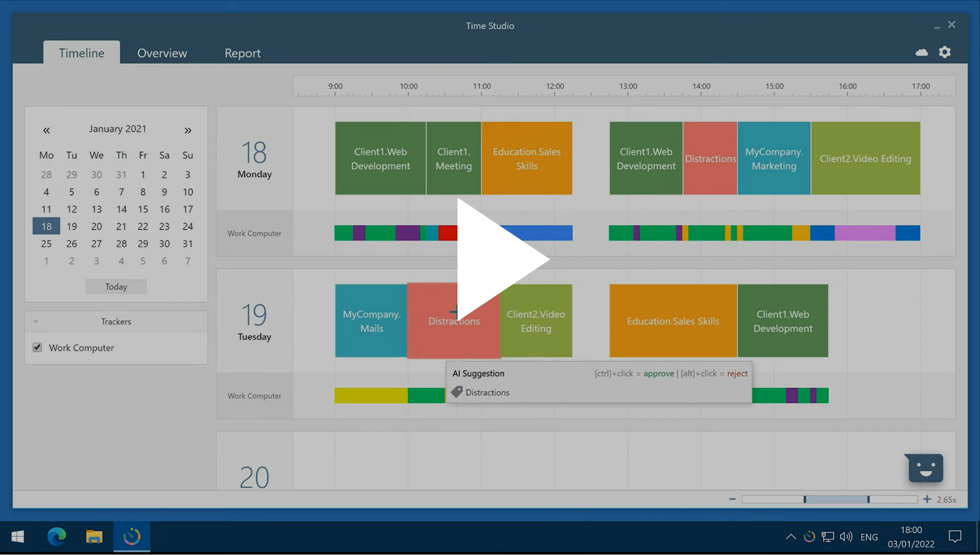Screen dimensions: 980x555
Task: Click the Today button
Action: [x=116, y=287]
